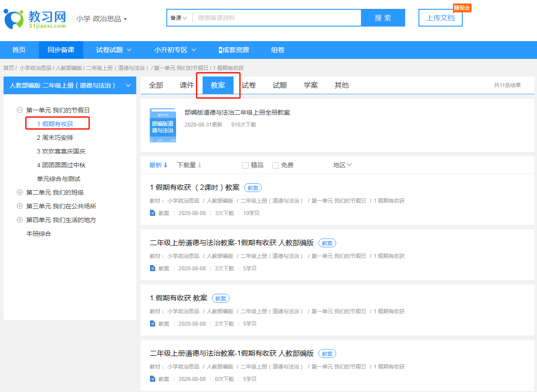This screenshot has height=392, width=537.
Task: Open 1.假期有收获 教案 result title
Action: tap(179, 298)
